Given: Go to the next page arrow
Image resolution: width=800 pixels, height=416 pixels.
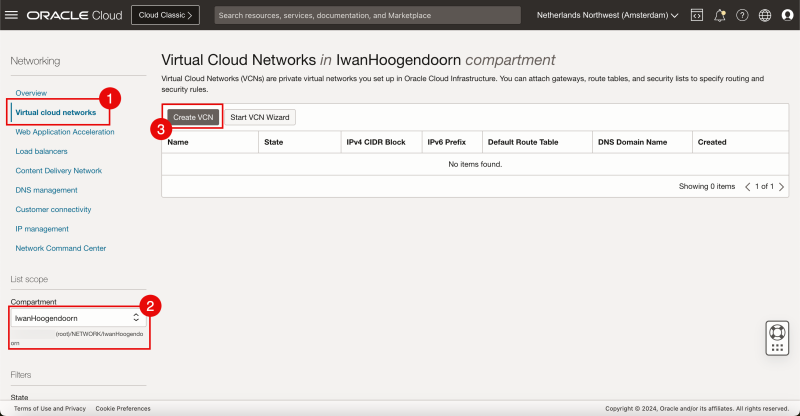Looking at the screenshot, I should click(782, 187).
